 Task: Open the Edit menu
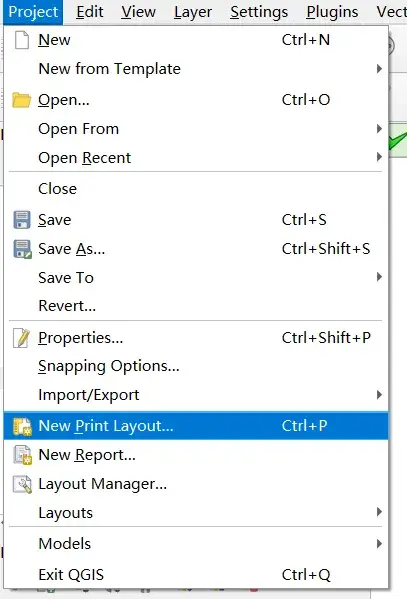pos(89,12)
